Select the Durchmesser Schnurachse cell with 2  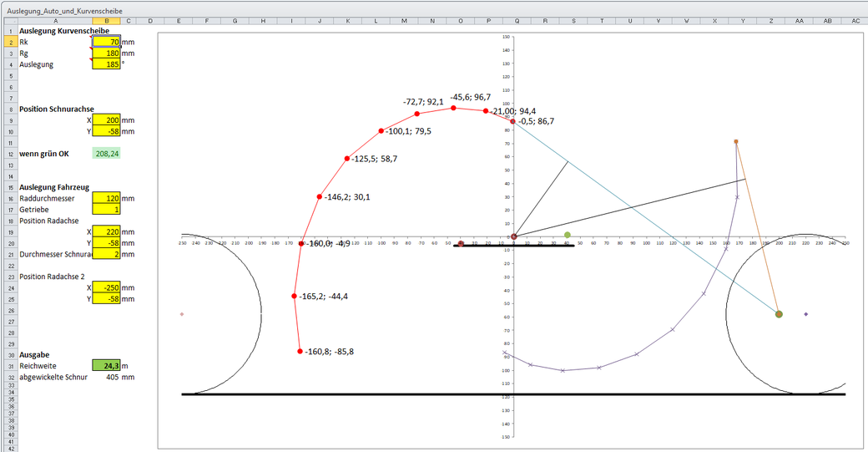coord(106,254)
